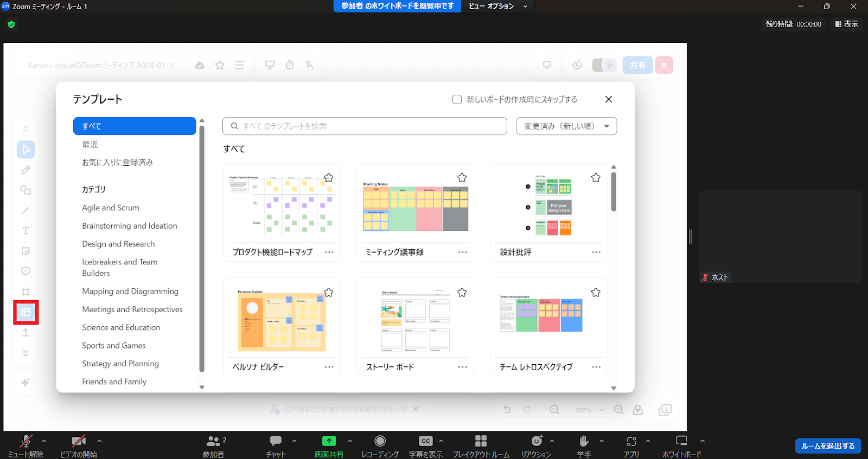Click the upload tool icon
The width and height of the screenshot is (868, 459).
(26, 333)
